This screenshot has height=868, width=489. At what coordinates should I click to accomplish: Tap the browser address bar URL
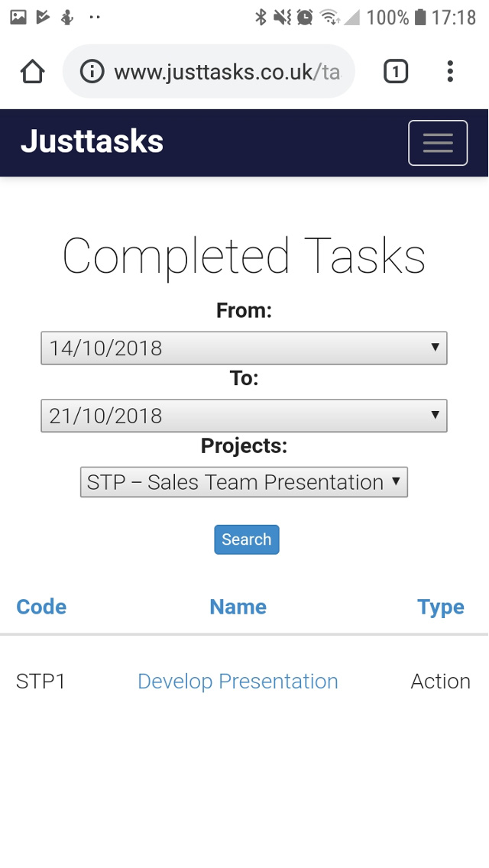pyautogui.click(x=226, y=72)
